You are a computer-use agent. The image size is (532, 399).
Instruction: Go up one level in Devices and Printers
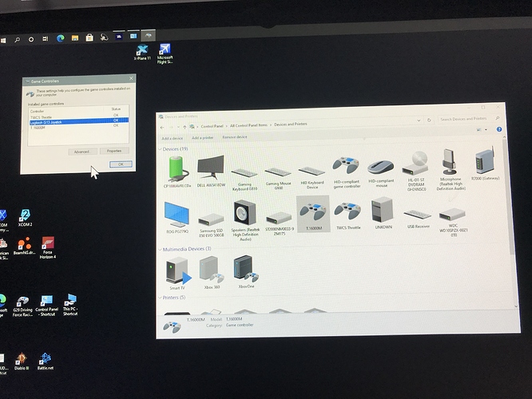pos(185,127)
